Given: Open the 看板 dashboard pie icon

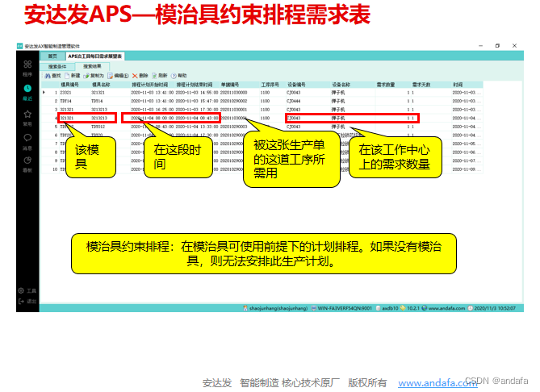Looking at the screenshot, I should (27, 161).
